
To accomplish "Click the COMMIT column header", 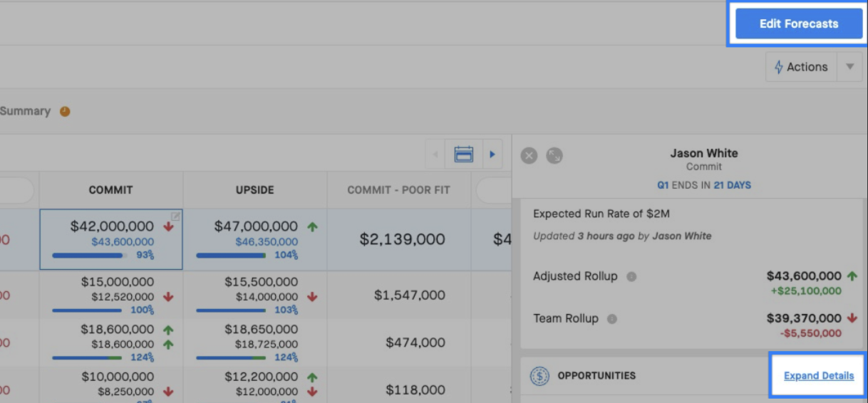I will pos(110,190).
